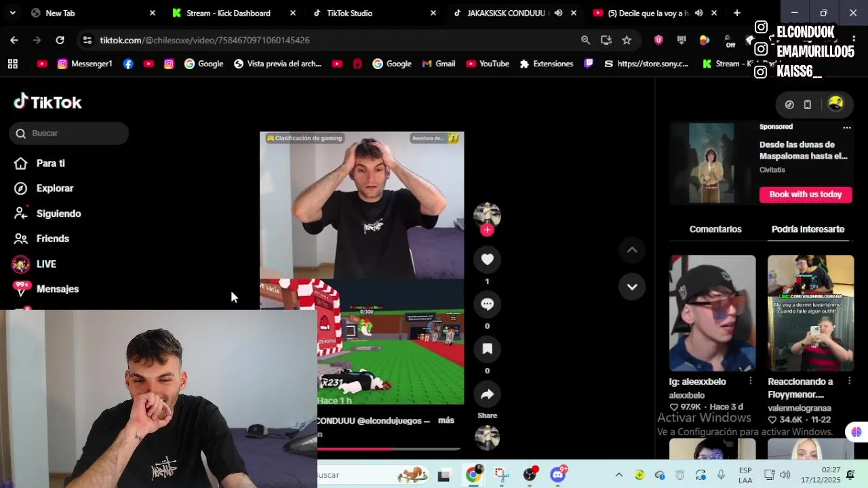This screenshot has height=488, width=868.
Task: Open the Twitch bookmark icon
Action: (589, 64)
